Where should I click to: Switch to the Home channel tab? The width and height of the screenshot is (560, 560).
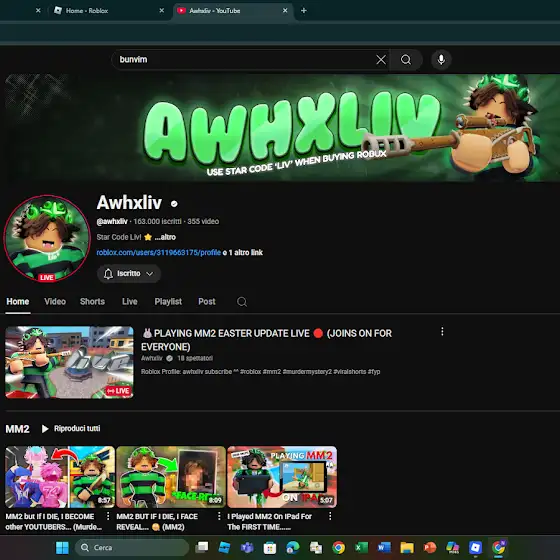click(18, 302)
